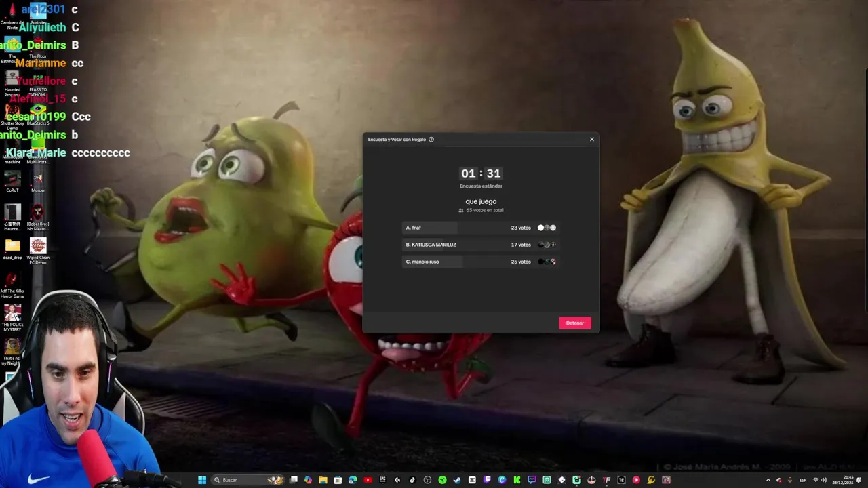Click the voter avatars on the fnaf row
This screenshot has width=868, height=488.
pos(547,228)
